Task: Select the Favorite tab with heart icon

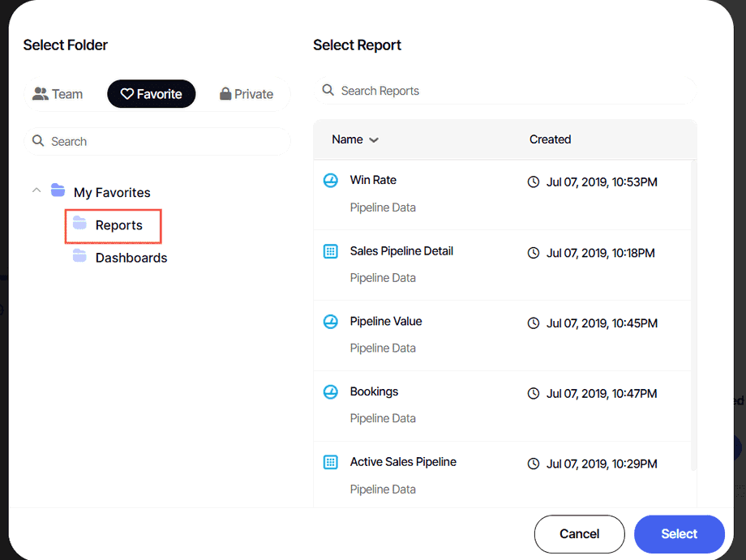Action: coord(151,93)
